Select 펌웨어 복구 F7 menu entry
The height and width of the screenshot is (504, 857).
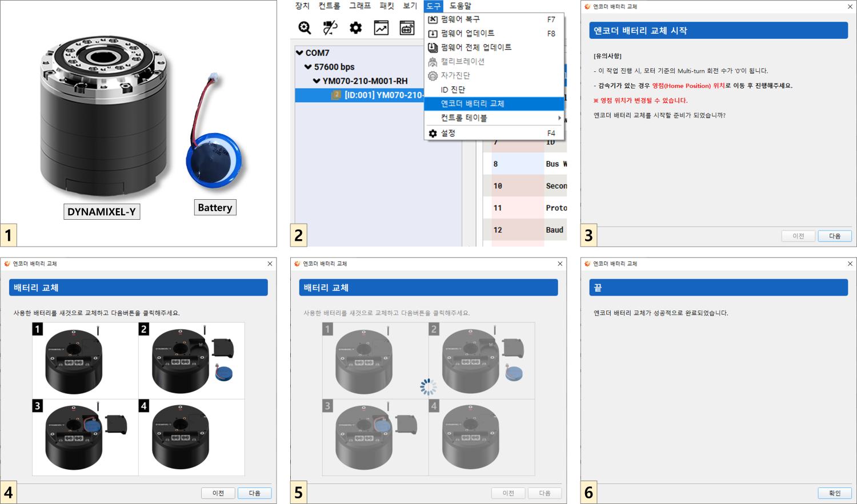[494, 19]
